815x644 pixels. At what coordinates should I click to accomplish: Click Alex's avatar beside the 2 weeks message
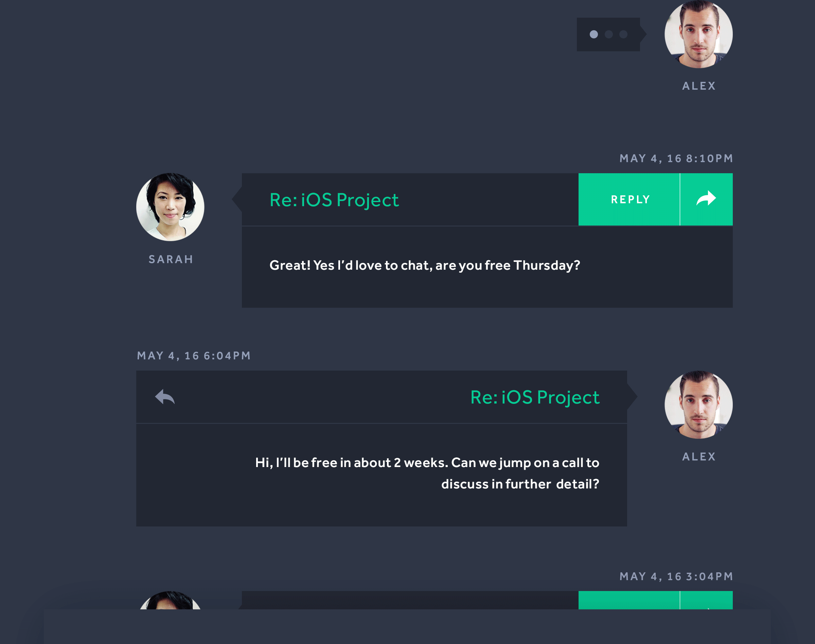pyautogui.click(x=698, y=405)
